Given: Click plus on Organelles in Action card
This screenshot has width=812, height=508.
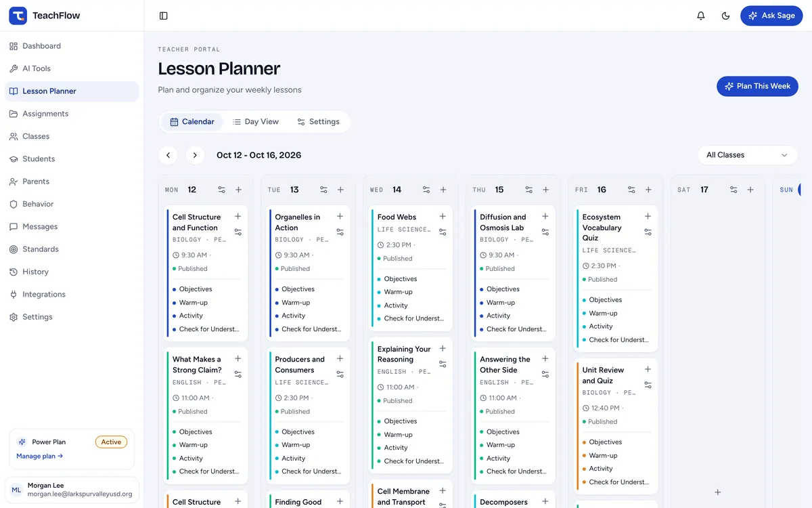Looking at the screenshot, I should click(x=340, y=216).
